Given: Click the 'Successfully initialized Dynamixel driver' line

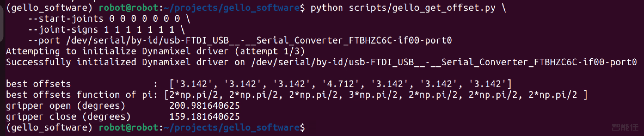Looking at the screenshot, I should point(321,62).
